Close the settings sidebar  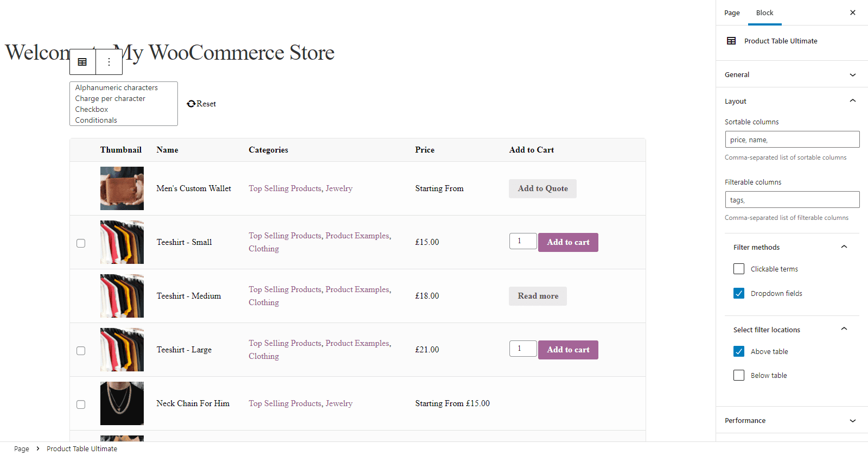click(853, 12)
